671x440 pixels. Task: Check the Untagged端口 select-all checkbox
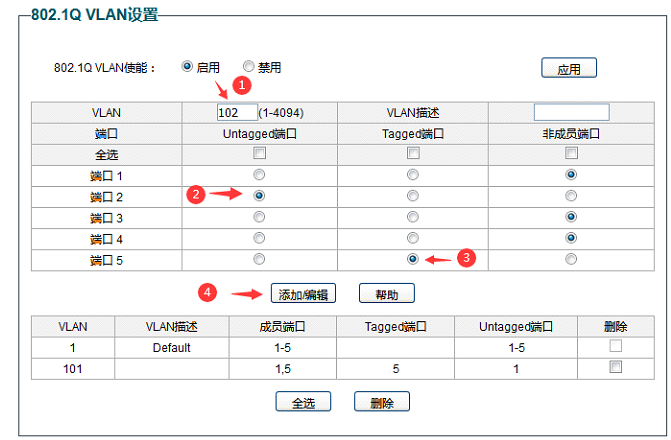(x=259, y=153)
